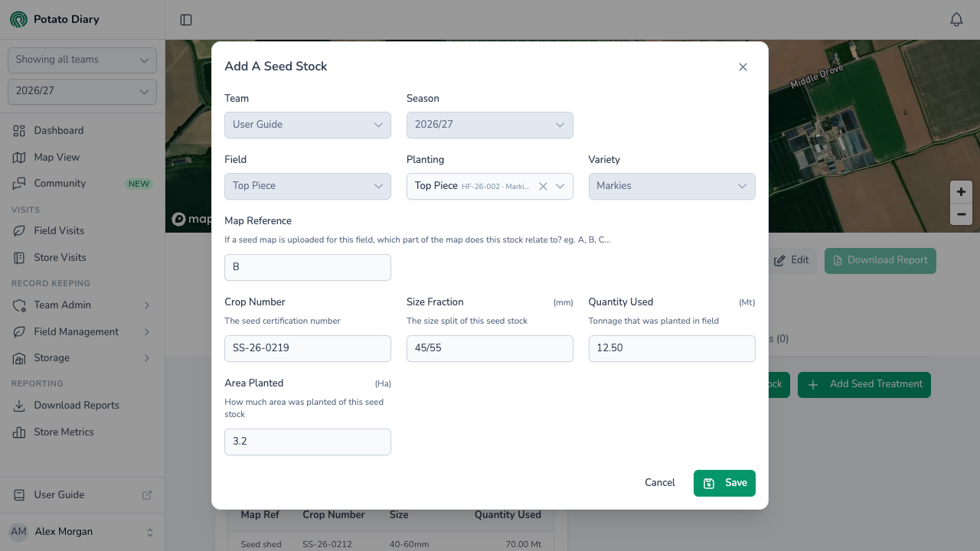Click the NEW badge next to Community
The image size is (980, 551).
coord(139,184)
